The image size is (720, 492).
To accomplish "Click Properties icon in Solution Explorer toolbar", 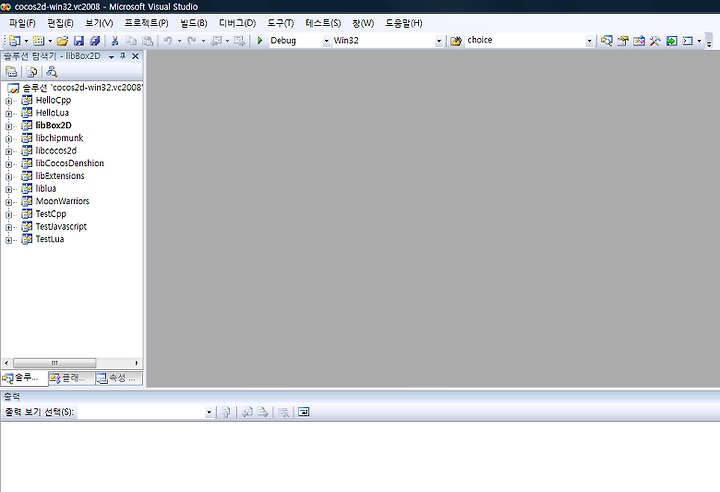I will pos(11,72).
